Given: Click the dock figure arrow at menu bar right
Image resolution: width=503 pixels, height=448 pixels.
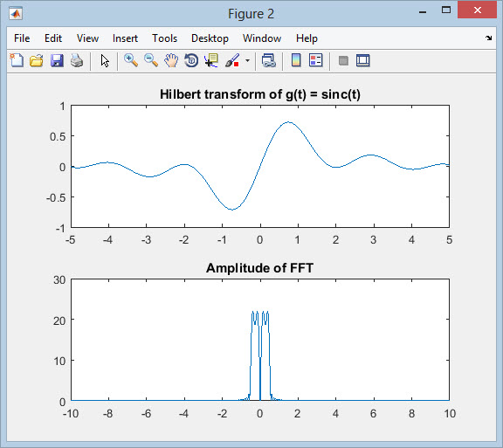Looking at the screenshot, I should pyautogui.click(x=488, y=38).
